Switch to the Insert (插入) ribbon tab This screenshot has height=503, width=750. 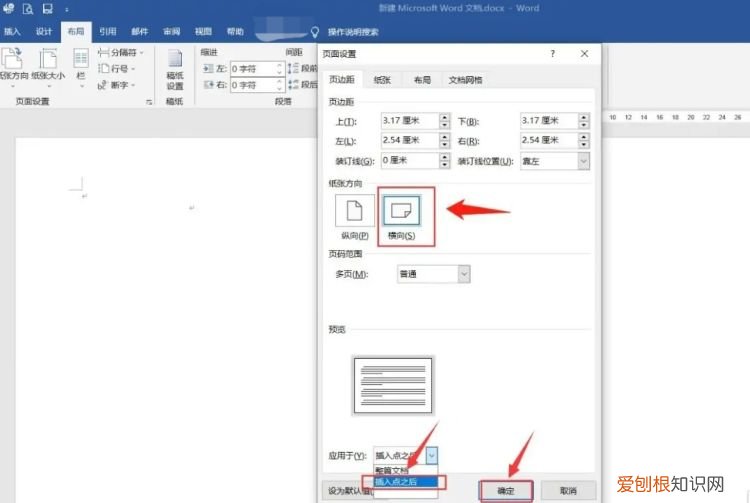pyautogui.click(x=12, y=32)
